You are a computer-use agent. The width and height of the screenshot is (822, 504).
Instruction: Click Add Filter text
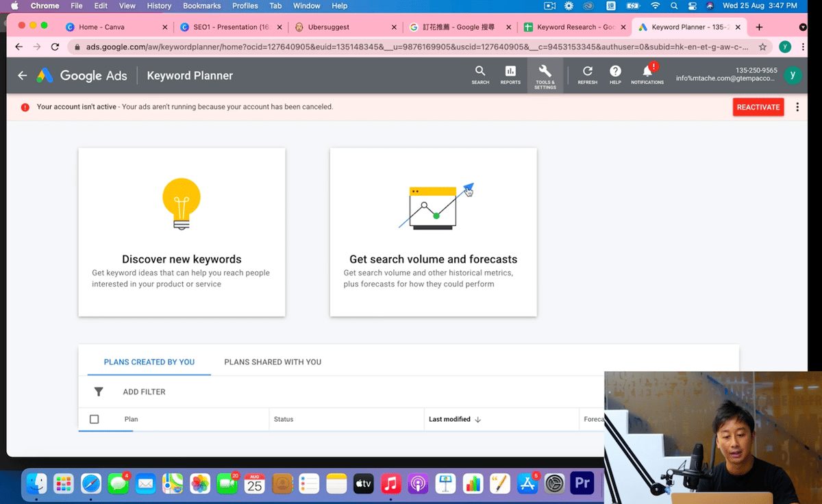(x=144, y=392)
